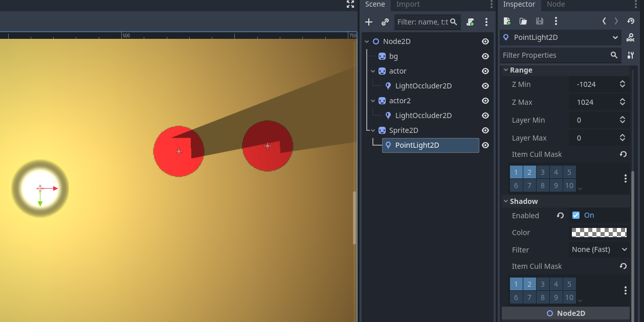
Task: Open the object history icon in Inspector
Action: [x=631, y=21]
